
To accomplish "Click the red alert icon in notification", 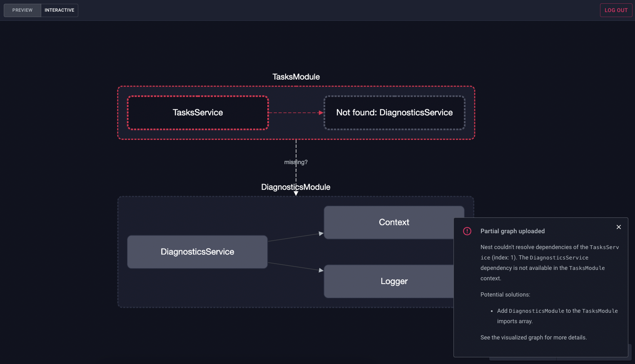I will pos(467,231).
